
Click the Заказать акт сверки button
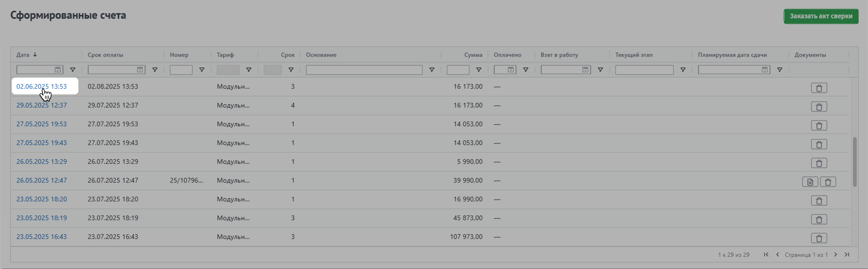click(821, 16)
